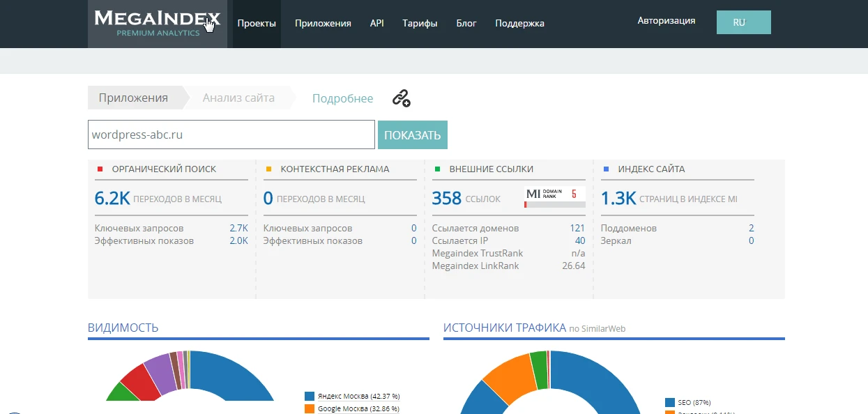Click the Megaindex TrustRank n/a value

click(x=578, y=253)
